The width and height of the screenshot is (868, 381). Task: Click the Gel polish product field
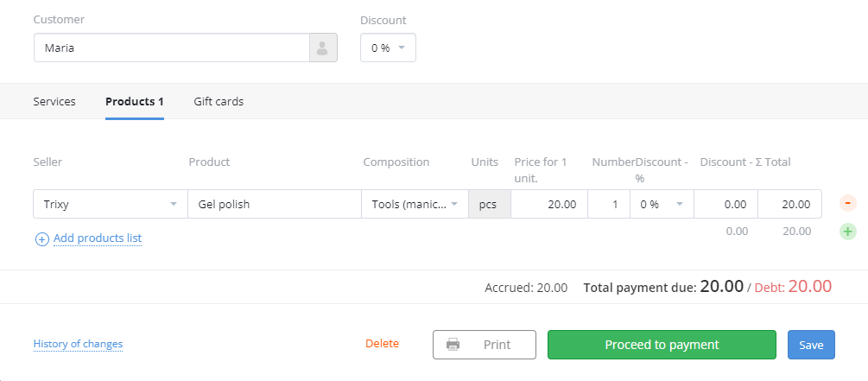275,204
